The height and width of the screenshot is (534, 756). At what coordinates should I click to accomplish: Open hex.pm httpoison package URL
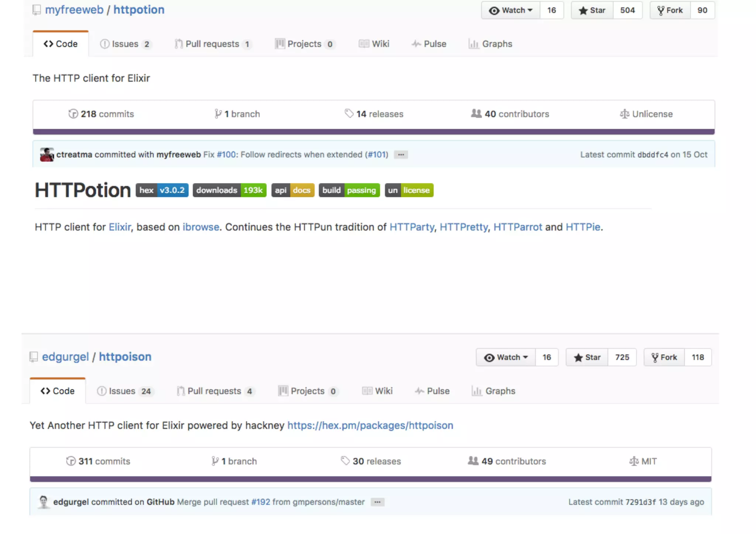(x=370, y=426)
